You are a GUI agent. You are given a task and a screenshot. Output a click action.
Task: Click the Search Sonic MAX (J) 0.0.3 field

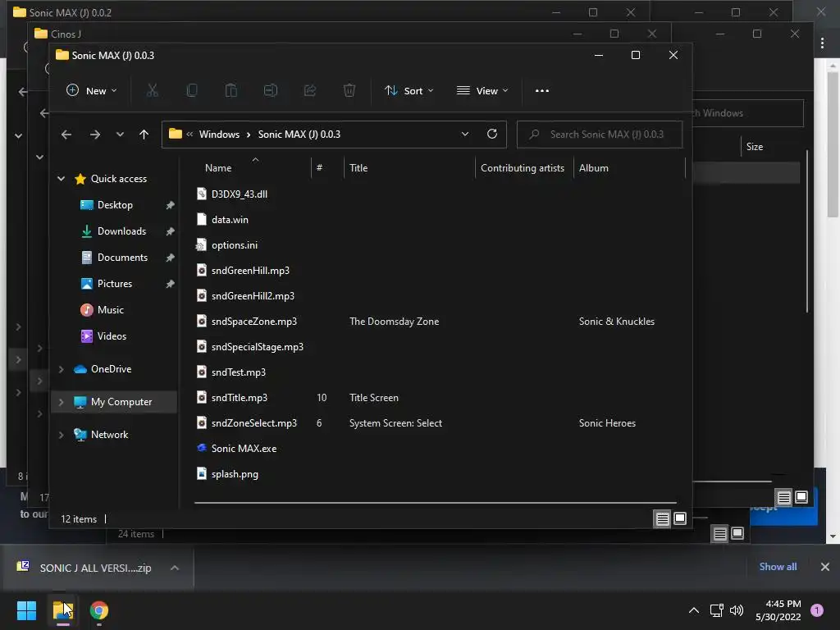pyautogui.click(x=600, y=134)
